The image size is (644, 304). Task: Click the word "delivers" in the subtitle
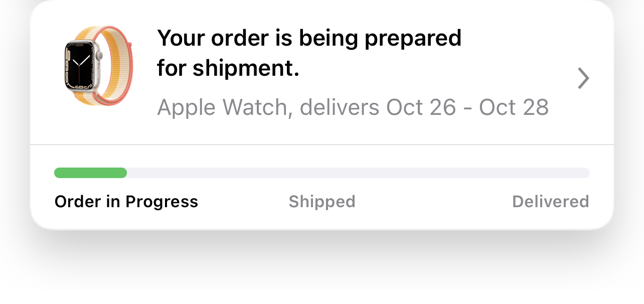pos(340,107)
